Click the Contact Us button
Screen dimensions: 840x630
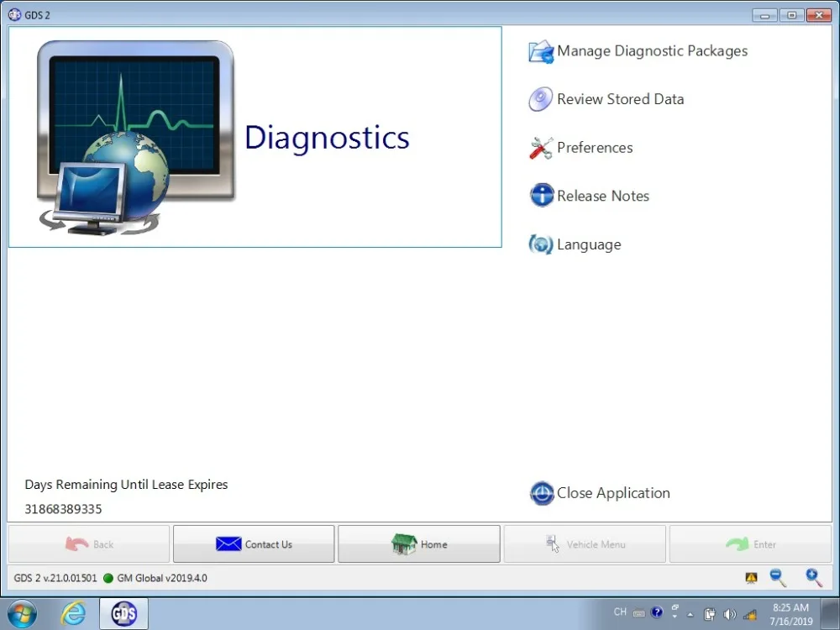pyautogui.click(x=253, y=543)
